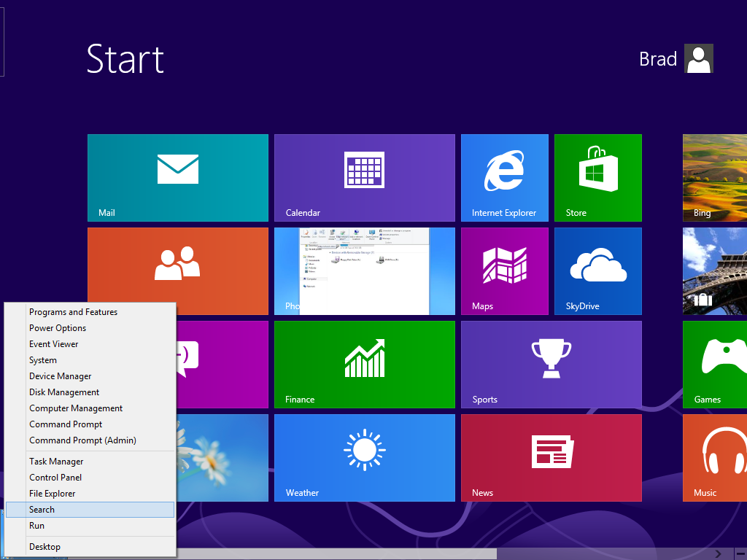Open the Photos tile with screenshot preview

tap(365, 271)
